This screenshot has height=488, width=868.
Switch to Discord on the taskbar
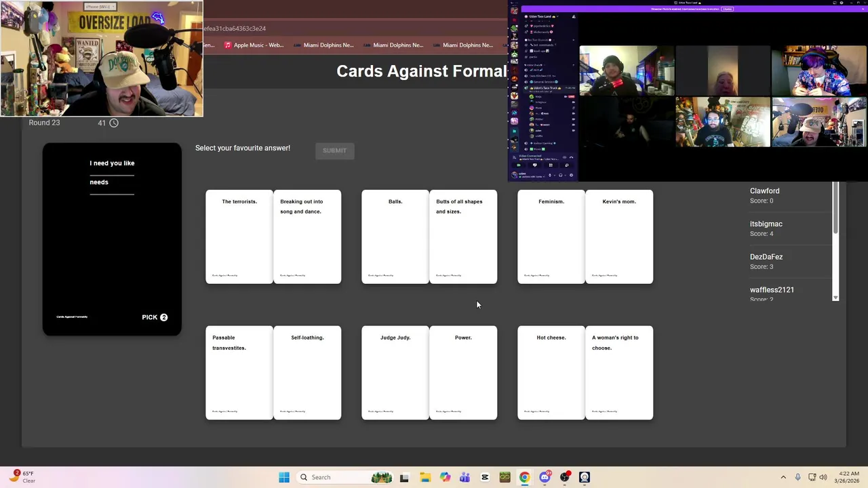pyautogui.click(x=545, y=477)
